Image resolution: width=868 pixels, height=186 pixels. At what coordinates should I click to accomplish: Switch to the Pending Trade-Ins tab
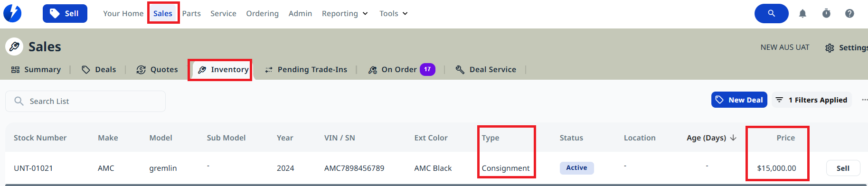(x=306, y=70)
